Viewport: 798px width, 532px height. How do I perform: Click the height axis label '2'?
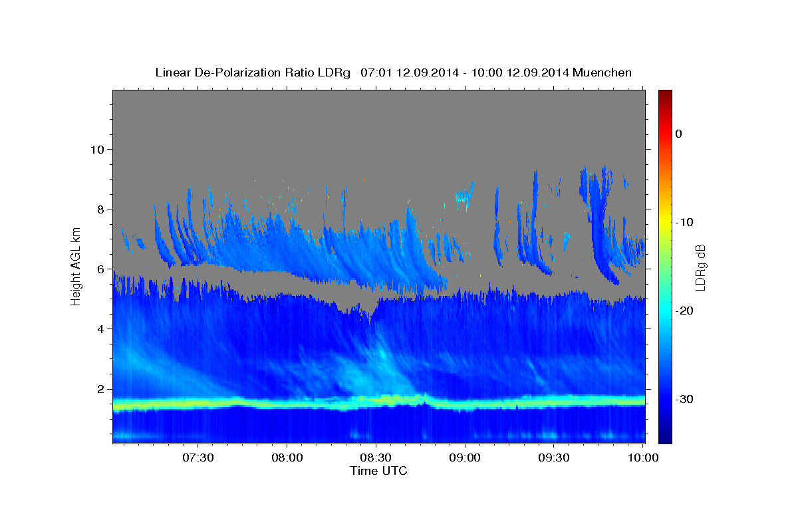[102, 389]
